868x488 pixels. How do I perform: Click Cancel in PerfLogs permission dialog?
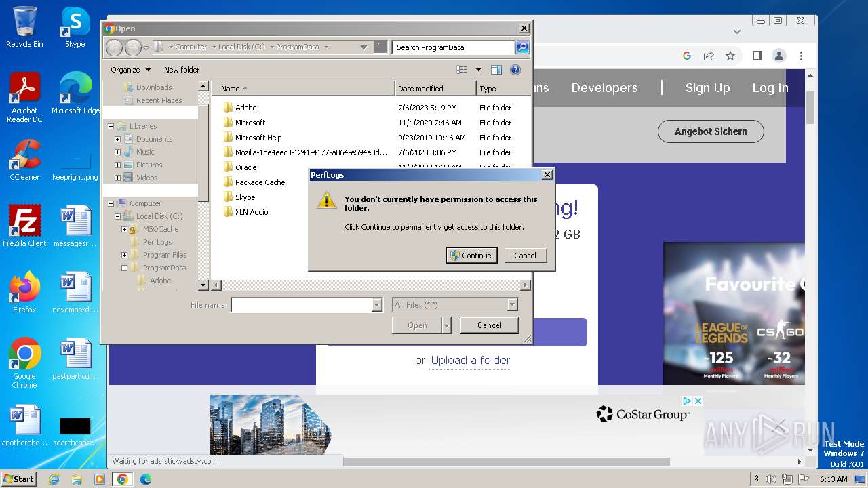click(525, 256)
